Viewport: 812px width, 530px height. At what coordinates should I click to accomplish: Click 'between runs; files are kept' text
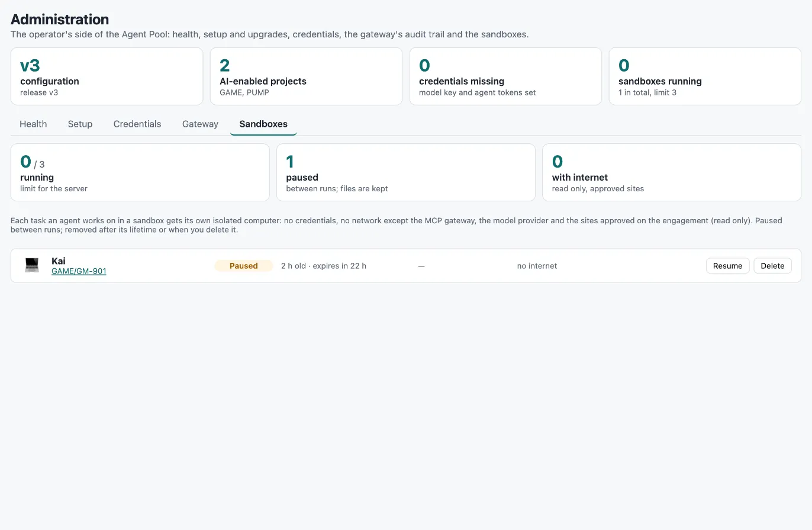337,188
